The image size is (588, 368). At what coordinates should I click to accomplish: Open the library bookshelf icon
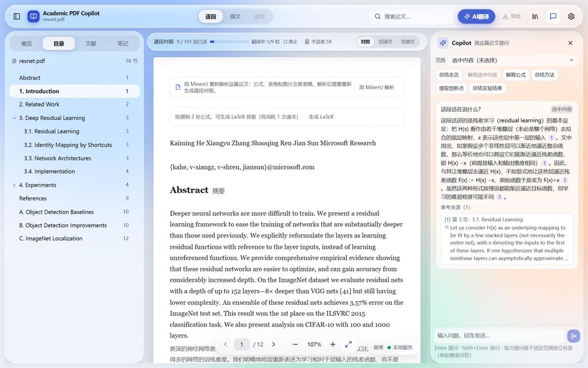pos(535,17)
